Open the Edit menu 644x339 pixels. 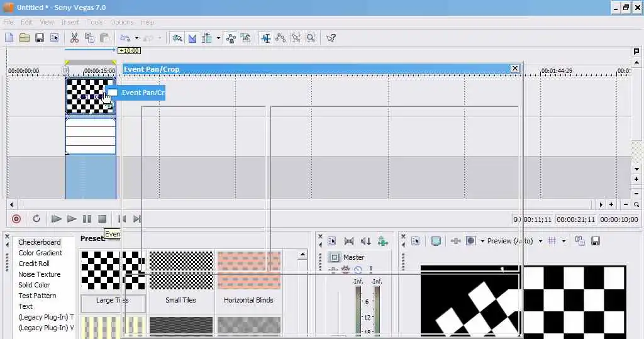click(x=26, y=22)
